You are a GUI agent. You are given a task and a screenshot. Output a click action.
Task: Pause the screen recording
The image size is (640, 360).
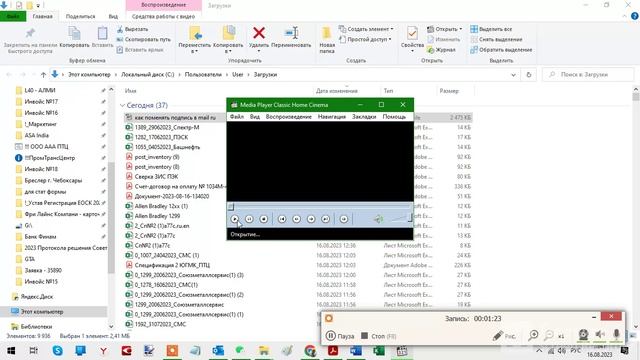click(x=340, y=336)
